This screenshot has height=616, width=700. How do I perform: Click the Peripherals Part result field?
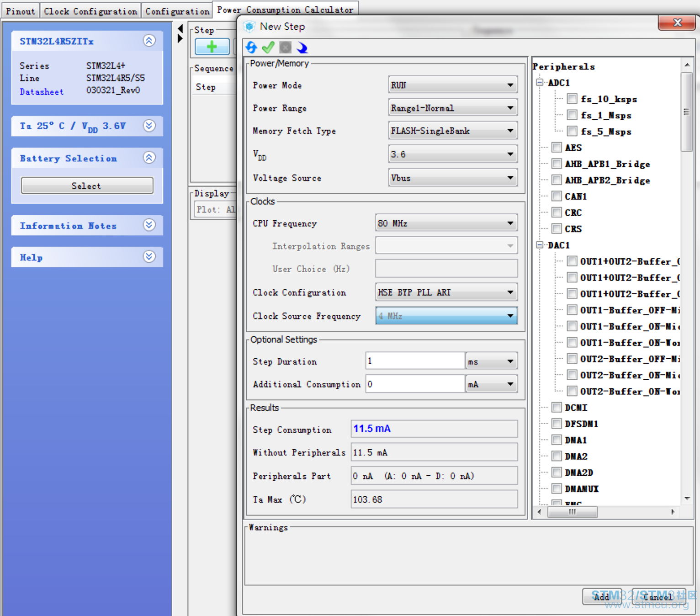(x=434, y=476)
